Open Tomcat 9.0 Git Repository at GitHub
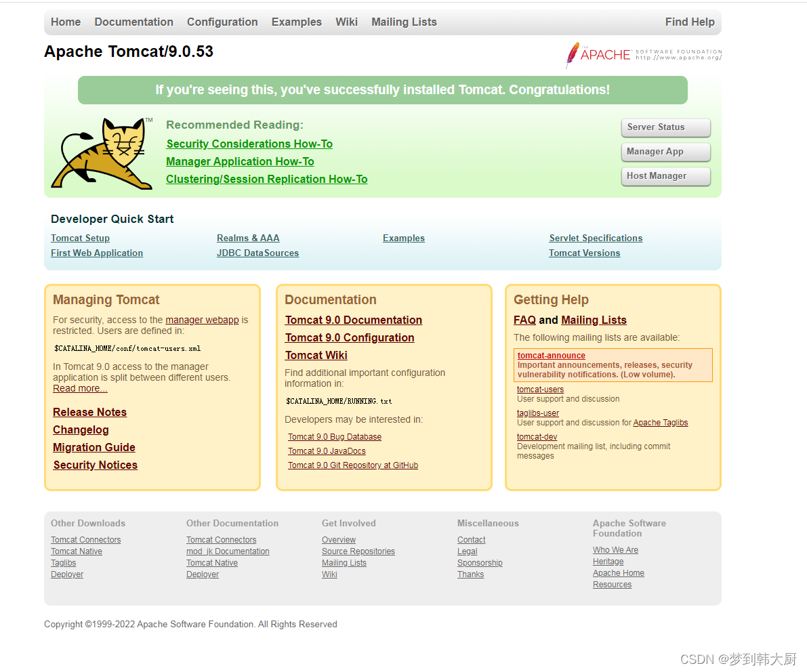 pos(353,465)
